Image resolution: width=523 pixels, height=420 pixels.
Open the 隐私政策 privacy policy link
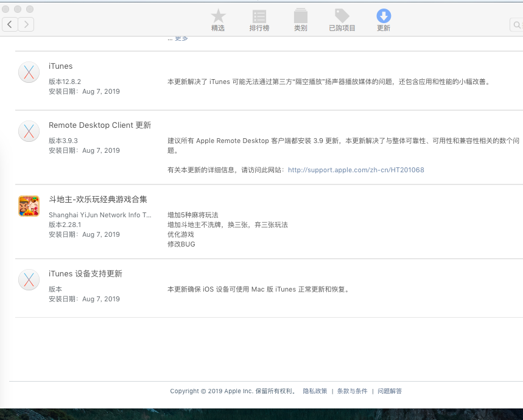(x=315, y=391)
